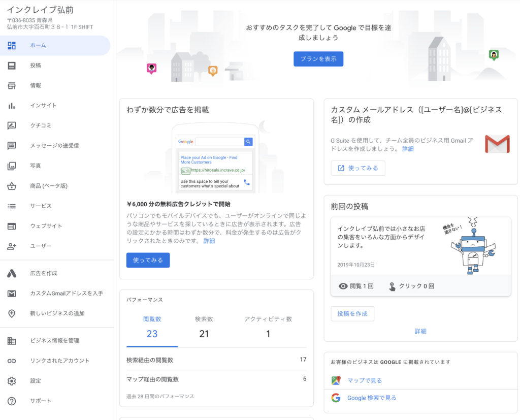This screenshot has width=520, height=420.
Task: Click 使ってみる in the custom email card
Action: point(358,168)
